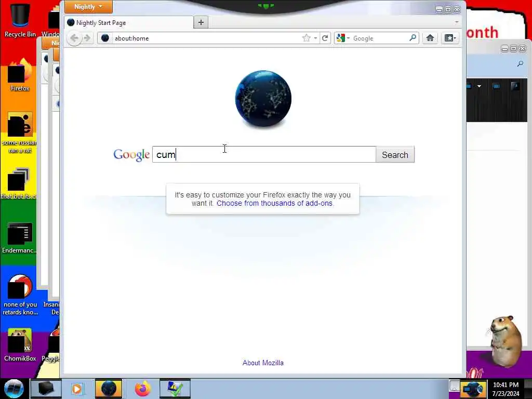Click the system tray monitor icon

click(x=473, y=389)
